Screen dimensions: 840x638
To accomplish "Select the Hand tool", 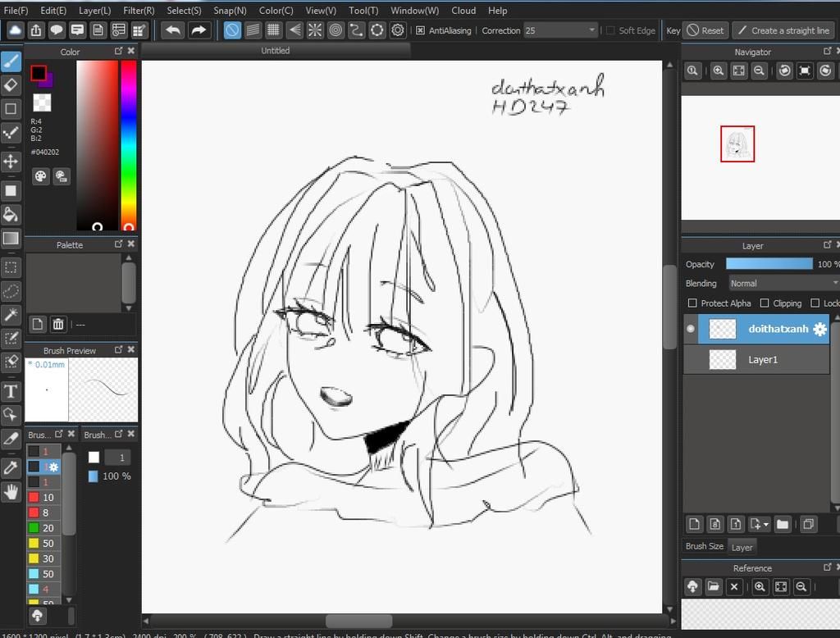I will tap(11, 491).
